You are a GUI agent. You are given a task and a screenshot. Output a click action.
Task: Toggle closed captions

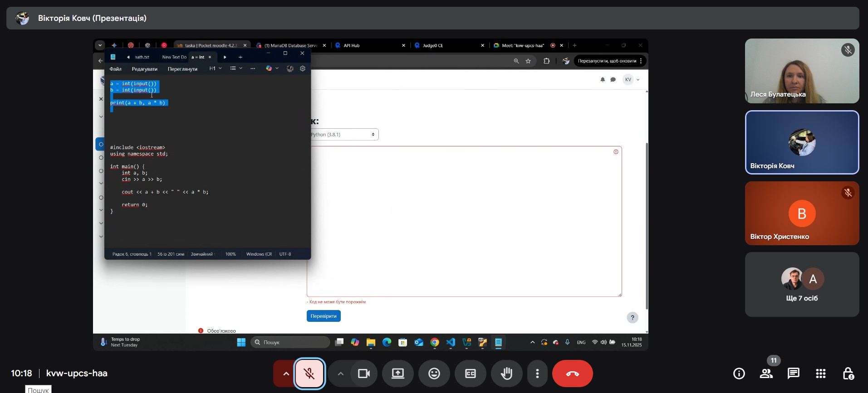tap(471, 374)
